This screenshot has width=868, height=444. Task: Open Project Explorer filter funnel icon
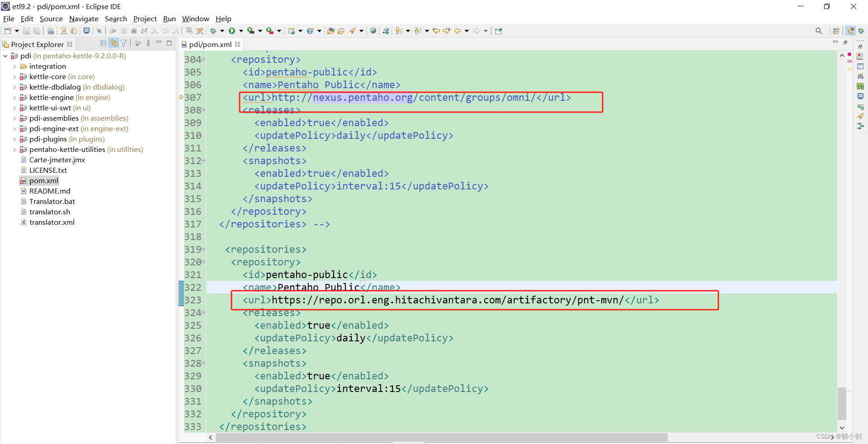tap(124, 43)
